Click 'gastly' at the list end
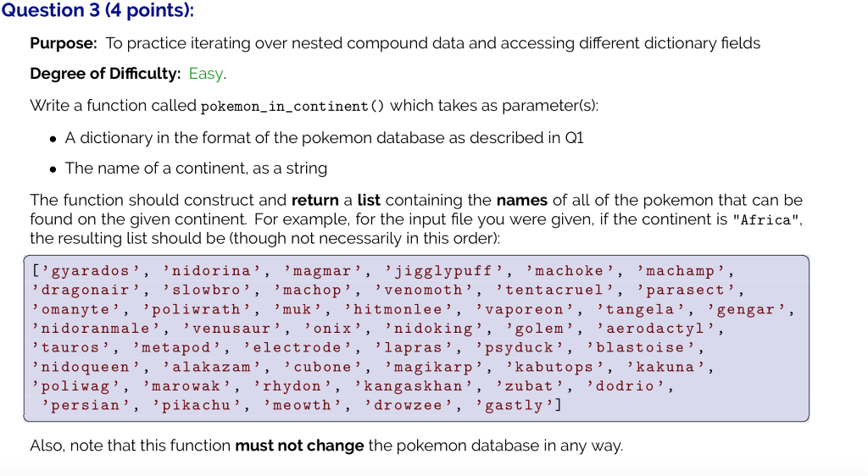 coord(515,406)
